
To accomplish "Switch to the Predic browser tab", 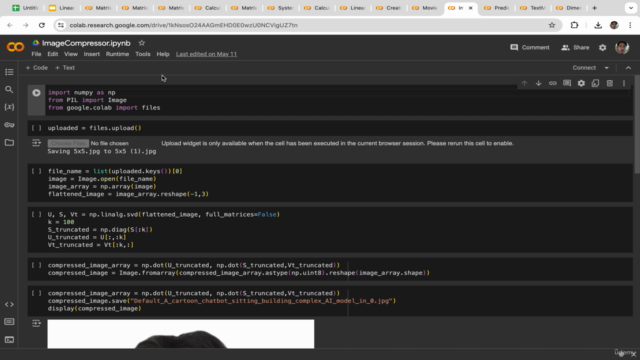I will click(x=497, y=8).
